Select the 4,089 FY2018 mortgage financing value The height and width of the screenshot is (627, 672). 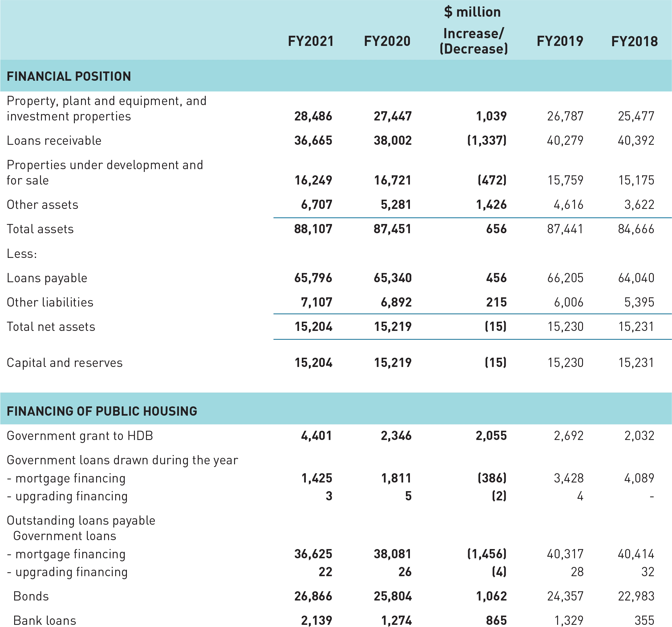[639, 478]
